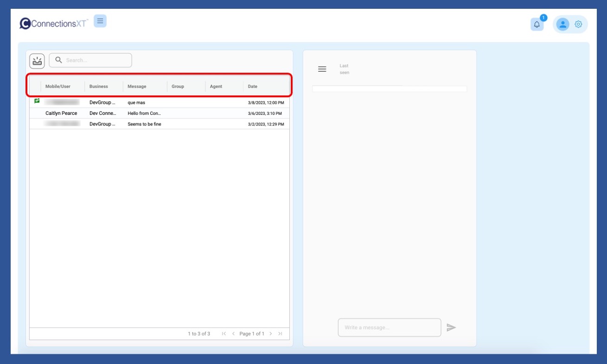Viewport: 607px width, 364px height.
Task: Click the inbox tray icon
Action: [x=37, y=61]
